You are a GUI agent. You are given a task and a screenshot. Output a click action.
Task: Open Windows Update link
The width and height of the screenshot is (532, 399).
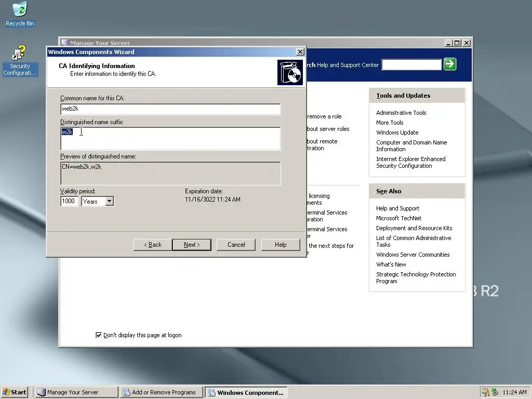397,132
